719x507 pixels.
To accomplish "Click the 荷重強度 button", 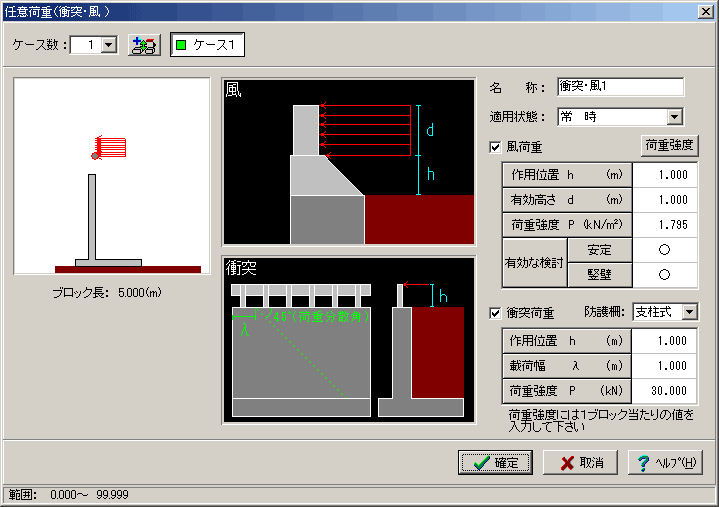I will [669, 145].
